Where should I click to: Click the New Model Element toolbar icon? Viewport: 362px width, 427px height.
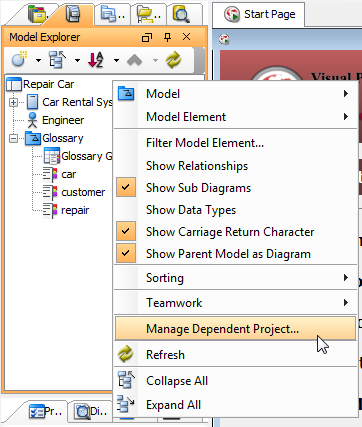(x=19, y=60)
